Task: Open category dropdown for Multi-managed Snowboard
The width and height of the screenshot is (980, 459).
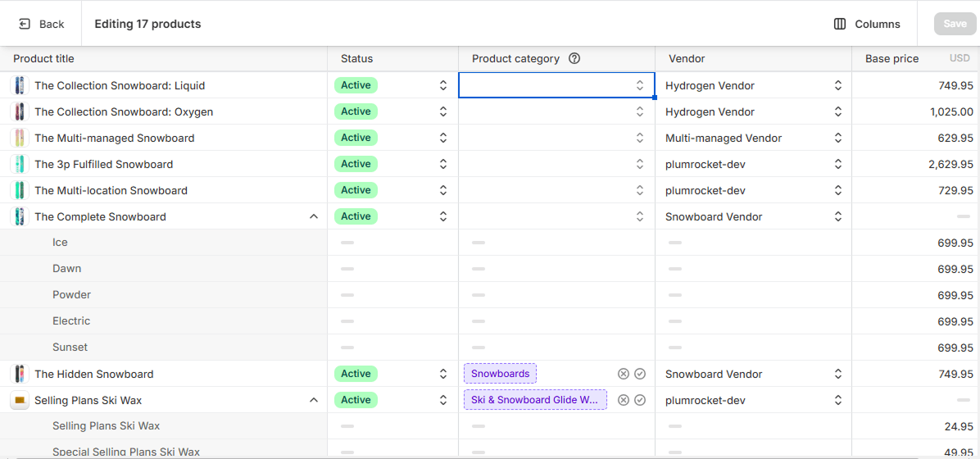Action: pos(640,138)
